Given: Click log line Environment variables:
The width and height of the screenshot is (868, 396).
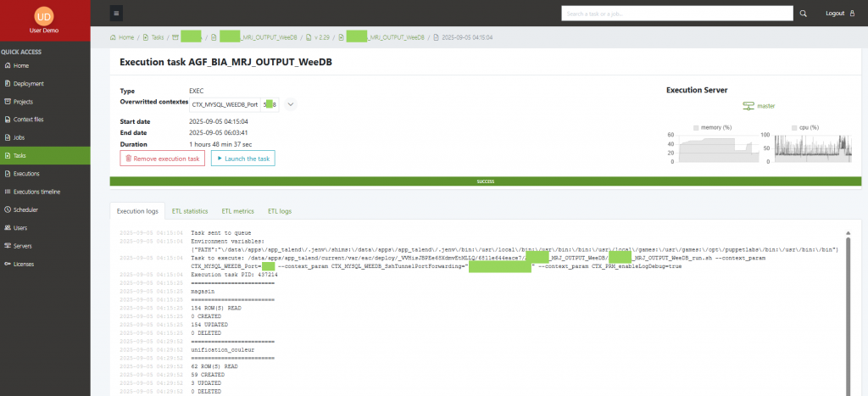Looking at the screenshot, I should coord(227,242).
